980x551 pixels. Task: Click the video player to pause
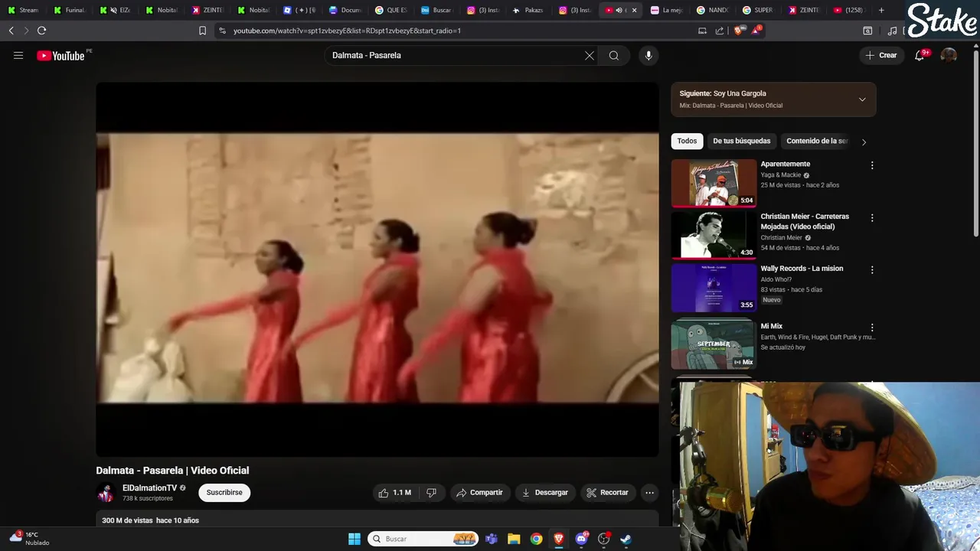[377, 269]
